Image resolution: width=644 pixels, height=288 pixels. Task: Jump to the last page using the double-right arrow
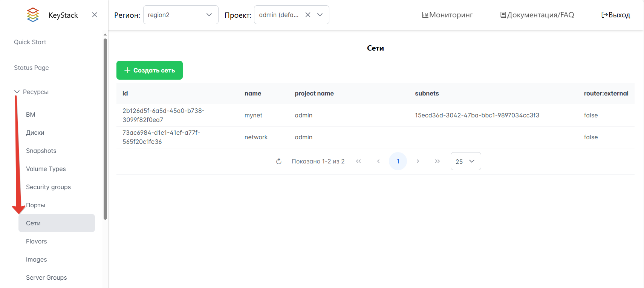pyautogui.click(x=437, y=161)
